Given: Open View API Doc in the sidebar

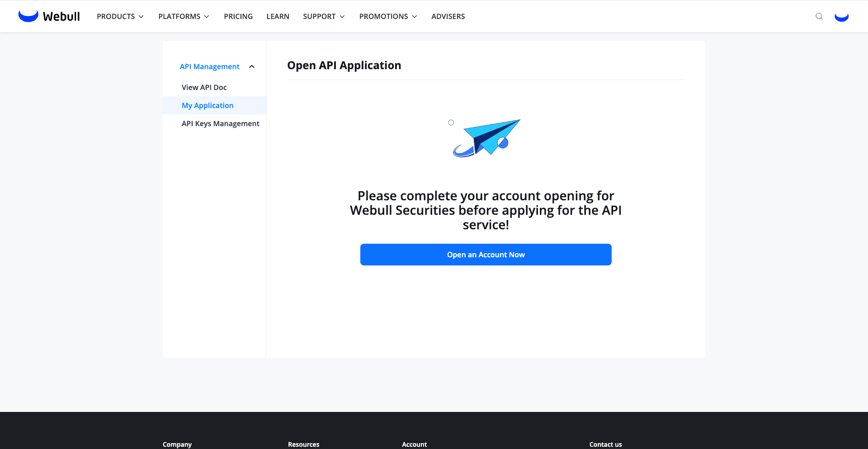Looking at the screenshot, I should click(204, 87).
